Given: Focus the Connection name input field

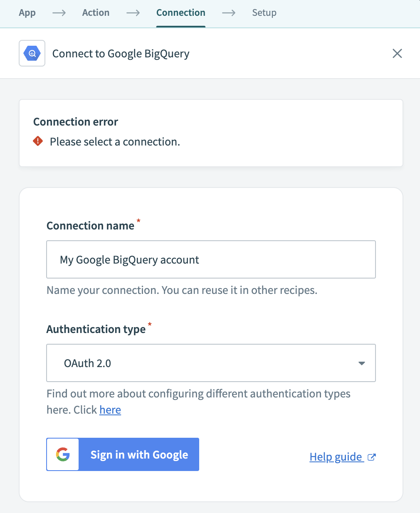Looking at the screenshot, I should tap(211, 259).
